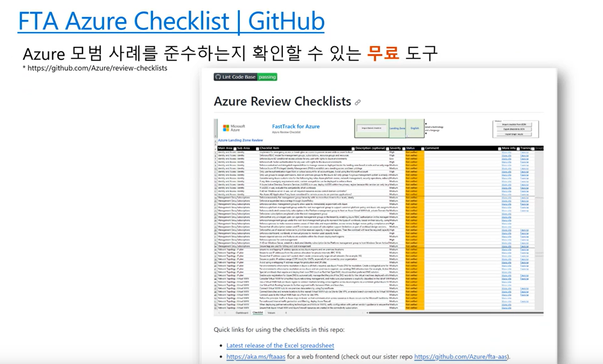
Task: Click the Azure Review Checklists heading
Action: tap(282, 101)
